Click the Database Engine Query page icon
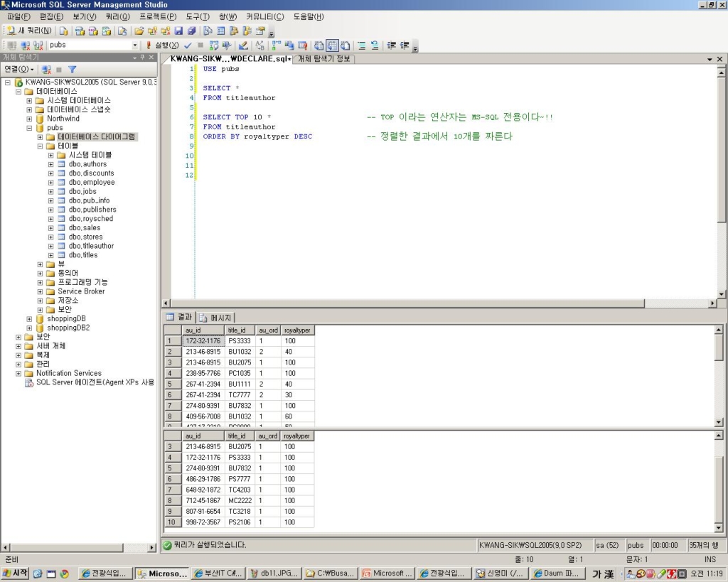The height and width of the screenshot is (582, 728). [63, 31]
